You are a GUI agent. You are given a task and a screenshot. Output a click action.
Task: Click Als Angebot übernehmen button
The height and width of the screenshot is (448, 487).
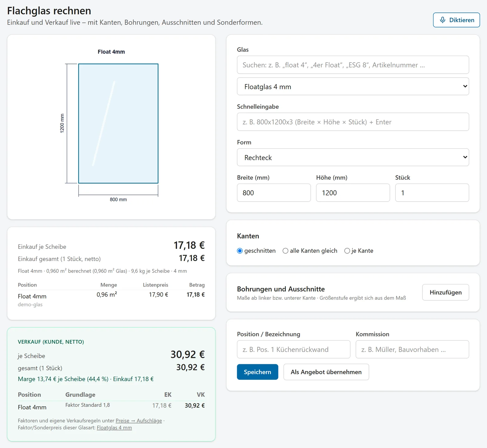[326, 372]
